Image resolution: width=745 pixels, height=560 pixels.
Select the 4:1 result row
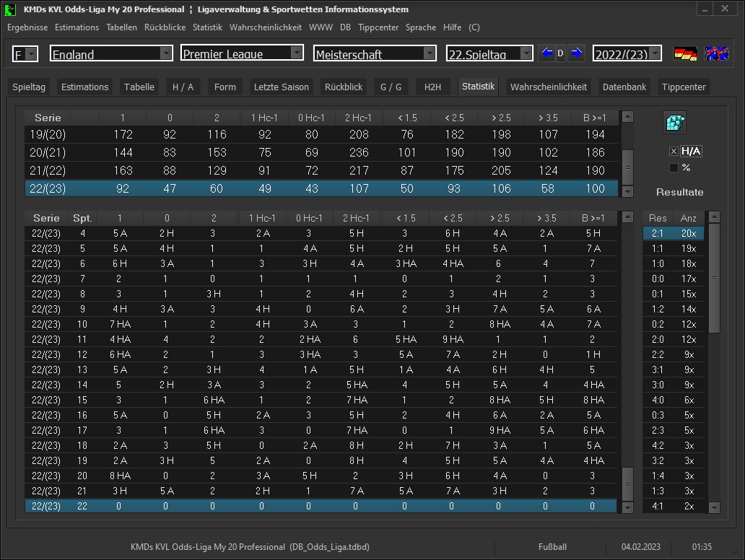pyautogui.click(x=674, y=506)
